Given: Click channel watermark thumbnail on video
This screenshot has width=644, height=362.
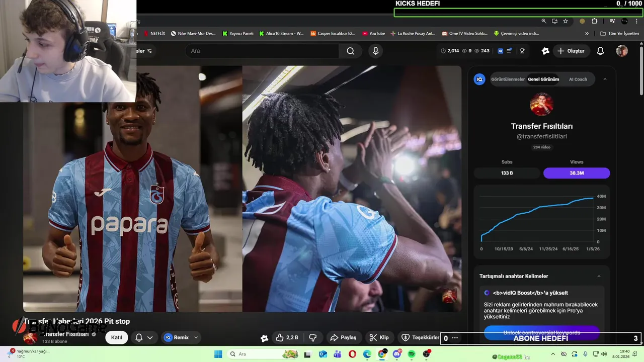Looking at the screenshot, I should click(x=449, y=296).
